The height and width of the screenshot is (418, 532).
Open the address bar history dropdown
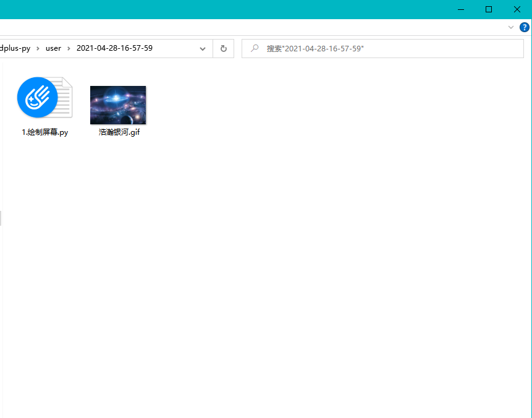pos(203,49)
